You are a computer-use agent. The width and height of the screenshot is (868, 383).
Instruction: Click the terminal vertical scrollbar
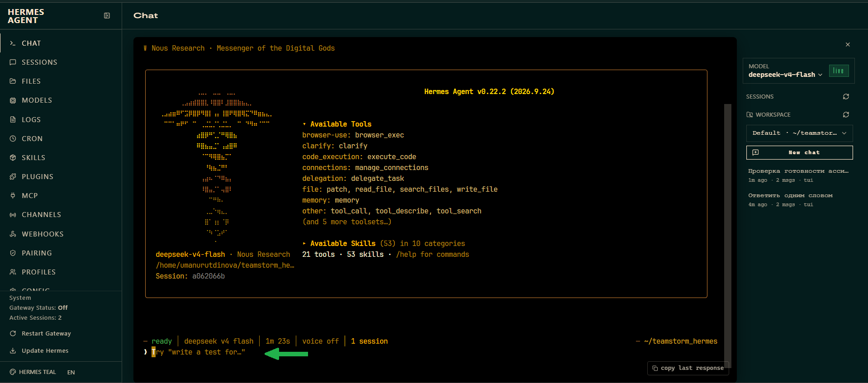tap(728, 235)
